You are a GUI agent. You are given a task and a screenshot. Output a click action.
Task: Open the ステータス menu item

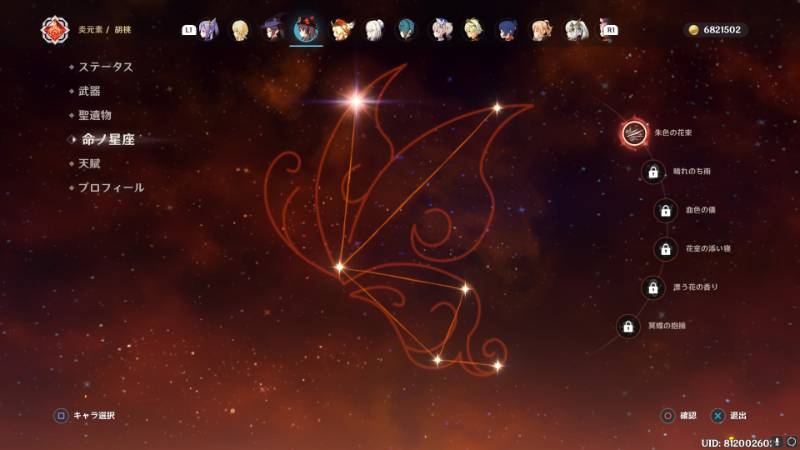[x=106, y=67]
